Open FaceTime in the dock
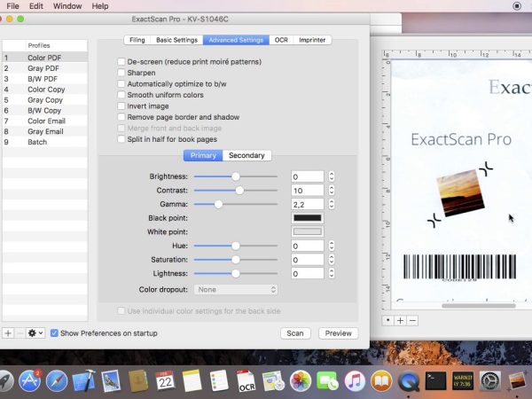This screenshot has height=399, width=532. 327,380
